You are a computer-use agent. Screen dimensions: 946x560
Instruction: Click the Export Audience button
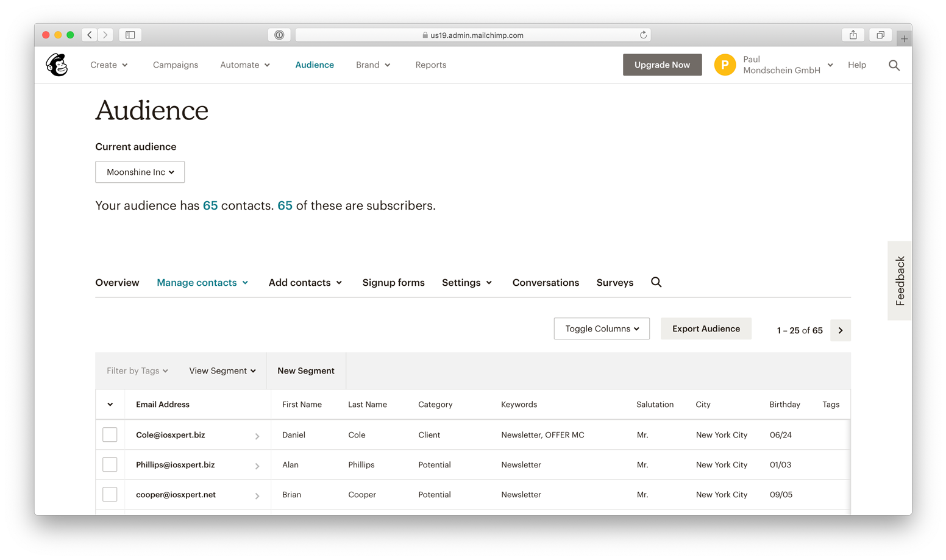coord(706,328)
